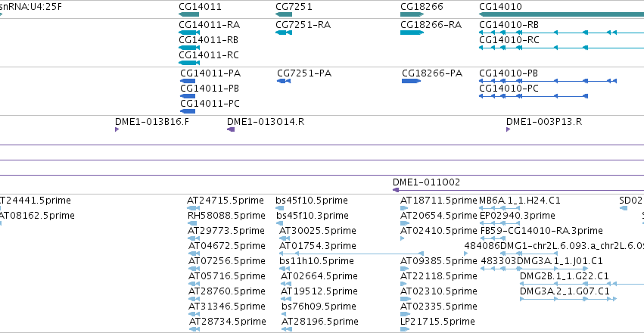Image resolution: width=644 pixels, height=333 pixels.
Task: Open the CG14010 gene label
Action: coord(500,7)
